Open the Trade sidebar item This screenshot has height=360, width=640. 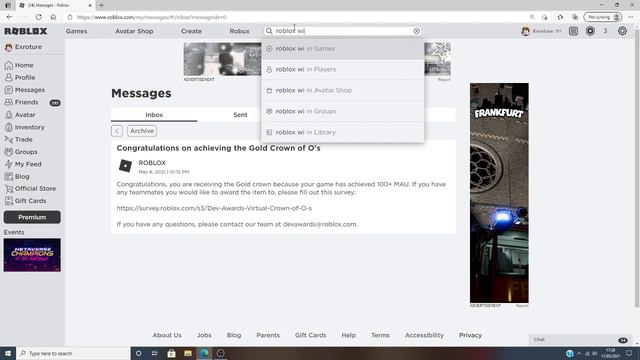point(18,140)
